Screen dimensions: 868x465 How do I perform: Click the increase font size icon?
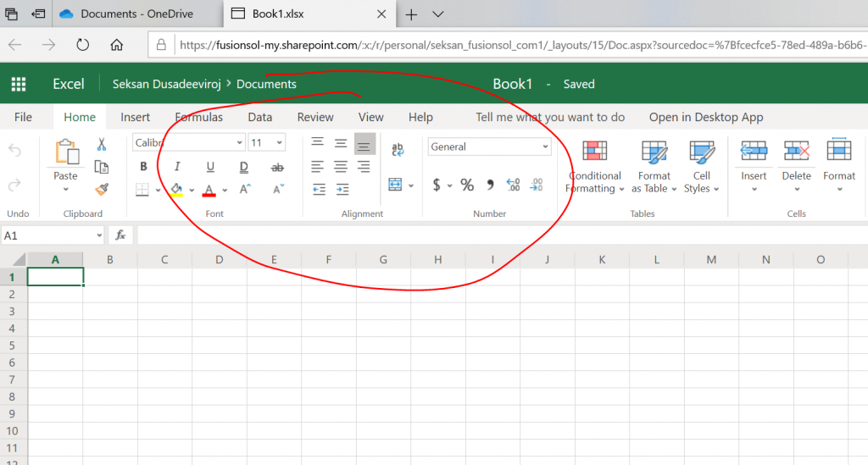pyautogui.click(x=245, y=189)
